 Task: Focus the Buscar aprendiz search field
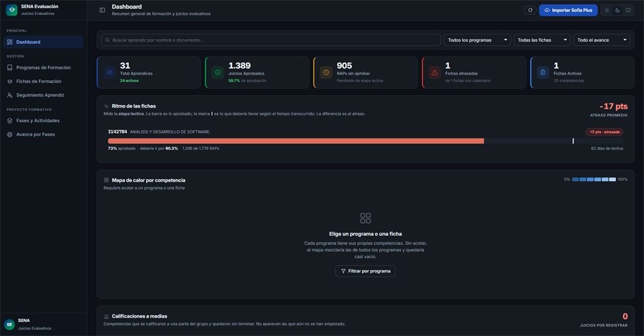pos(271,40)
